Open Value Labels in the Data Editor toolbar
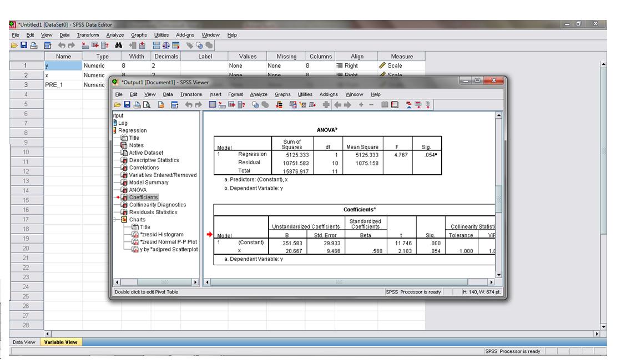Image resolution: width=621 pixels, height=364 pixels. tap(190, 45)
